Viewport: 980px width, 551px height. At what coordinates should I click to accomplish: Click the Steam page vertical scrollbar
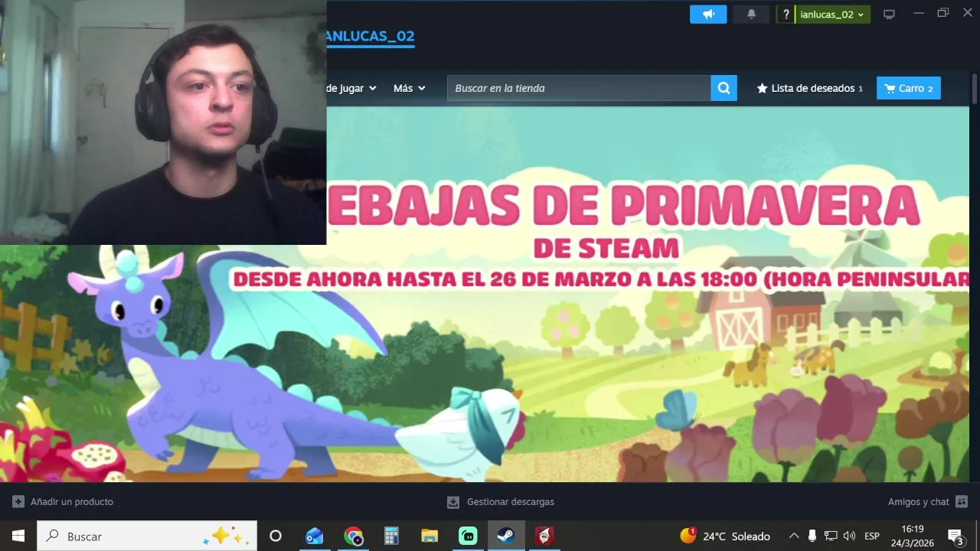click(x=975, y=89)
